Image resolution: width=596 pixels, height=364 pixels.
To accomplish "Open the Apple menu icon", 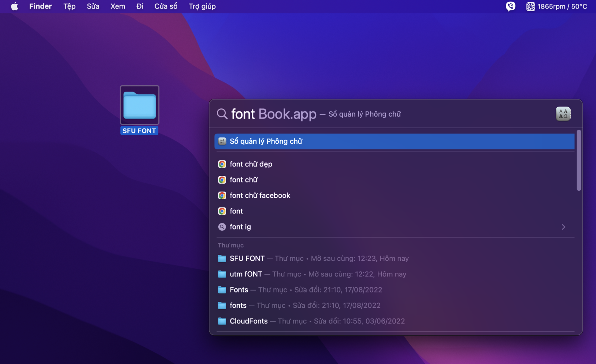I will coord(15,6).
